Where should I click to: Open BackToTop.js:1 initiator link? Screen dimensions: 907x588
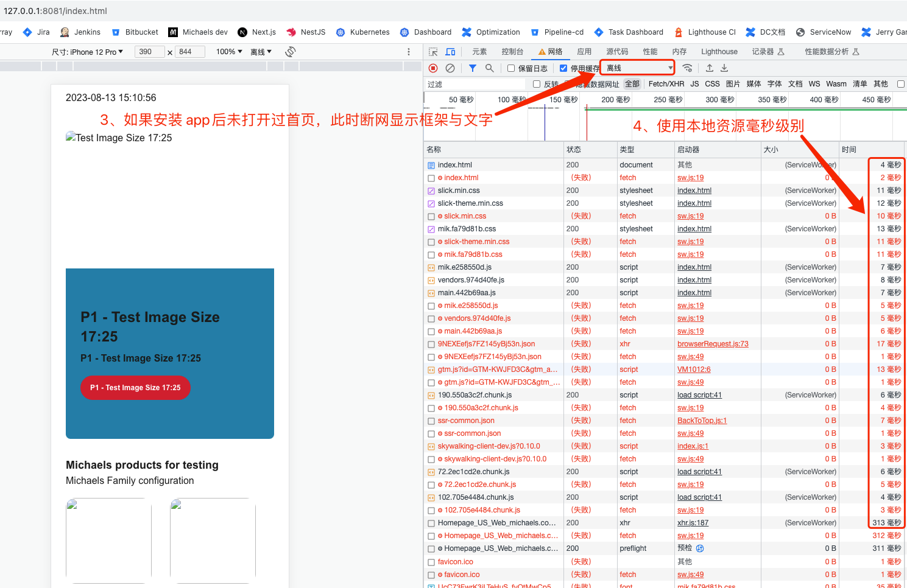(702, 421)
